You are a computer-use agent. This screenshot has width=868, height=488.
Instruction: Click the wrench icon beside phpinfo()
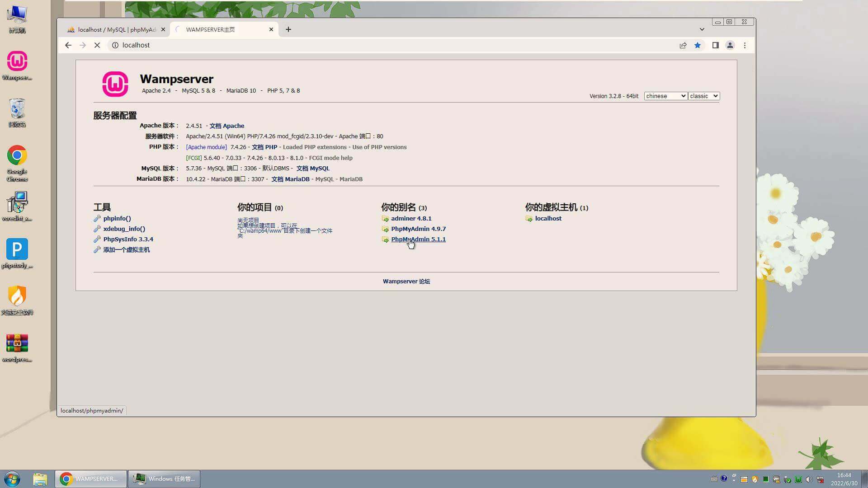coord(97,219)
